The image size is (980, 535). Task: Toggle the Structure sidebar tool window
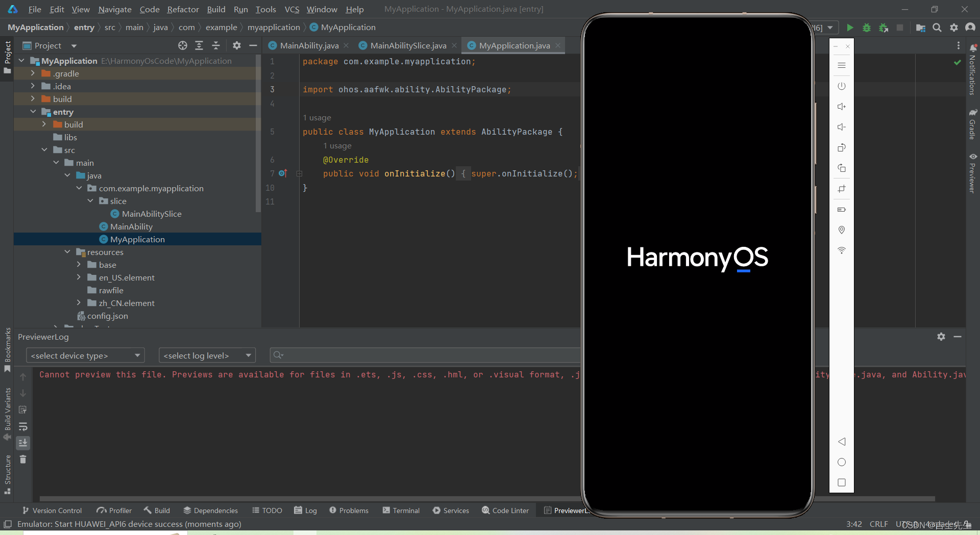tap(7, 474)
